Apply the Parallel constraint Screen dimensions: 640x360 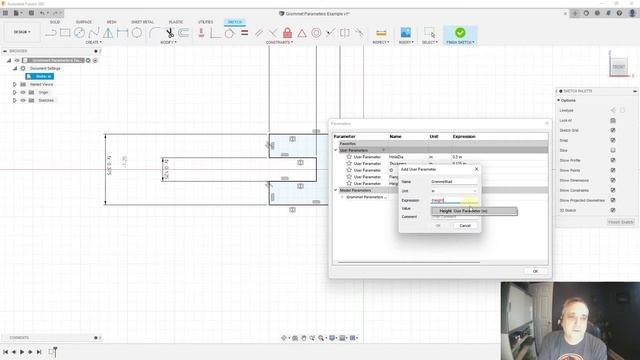pos(259,33)
